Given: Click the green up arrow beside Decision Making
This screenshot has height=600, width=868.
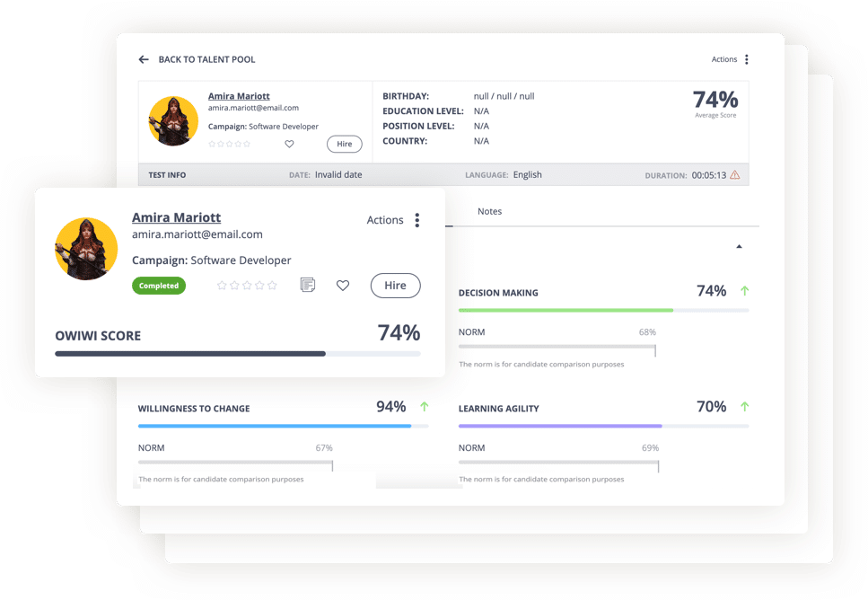Looking at the screenshot, I should [743, 291].
